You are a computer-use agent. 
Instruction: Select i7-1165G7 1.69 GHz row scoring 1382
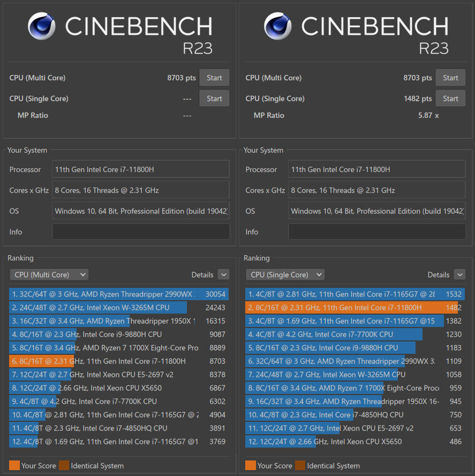355,321
